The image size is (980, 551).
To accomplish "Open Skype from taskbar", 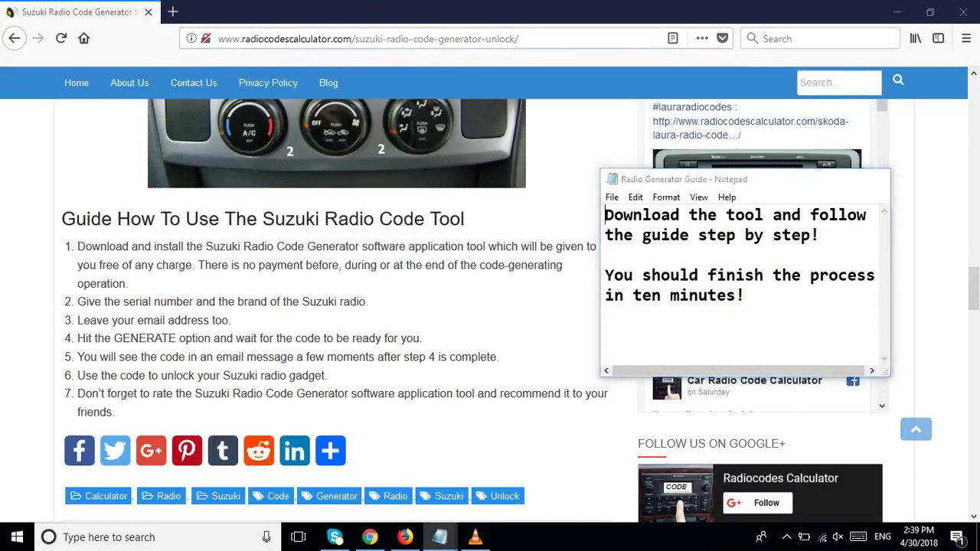I will (x=335, y=537).
